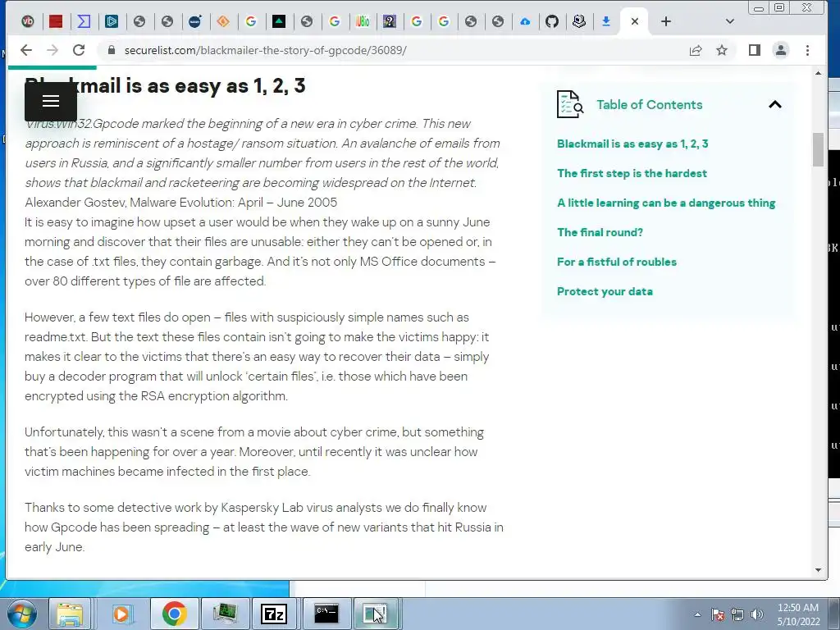The image size is (840, 630).
Task: Collapse the Table of Contents panel
Action: 774,104
